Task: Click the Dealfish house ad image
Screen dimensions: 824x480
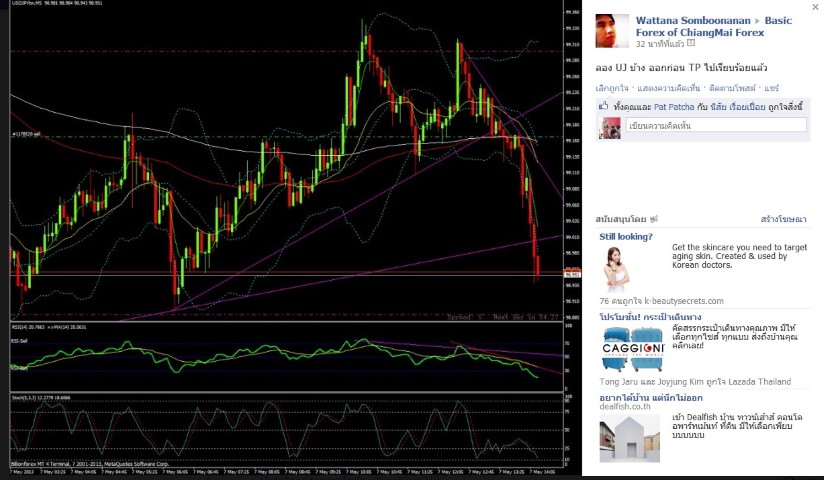Action: [x=630, y=438]
